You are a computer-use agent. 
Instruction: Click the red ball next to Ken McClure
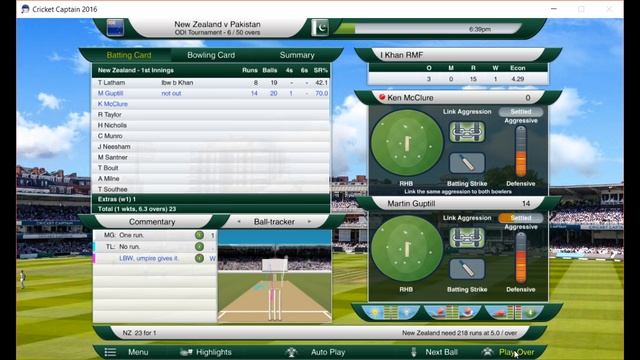coord(382,97)
